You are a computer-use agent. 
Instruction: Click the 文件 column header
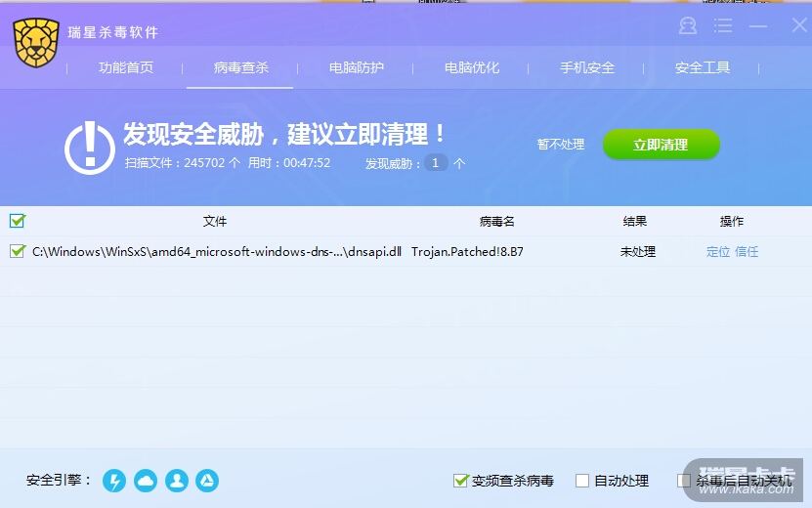(x=215, y=222)
